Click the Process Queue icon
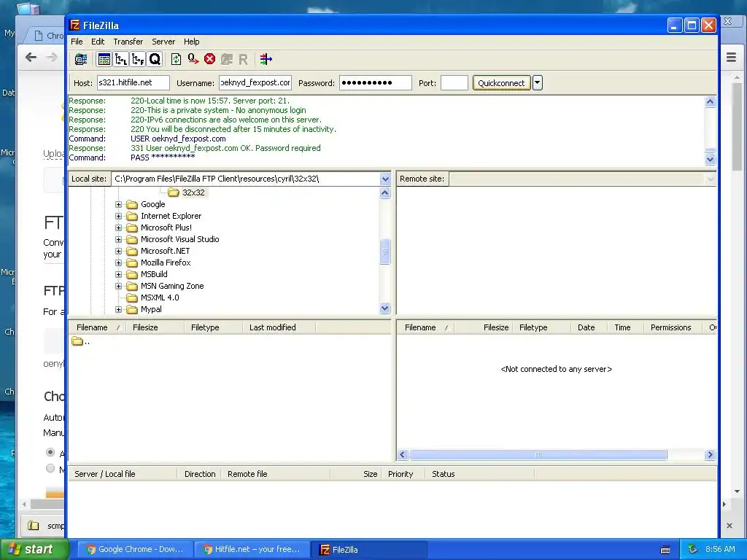747x560 pixels. click(x=193, y=60)
